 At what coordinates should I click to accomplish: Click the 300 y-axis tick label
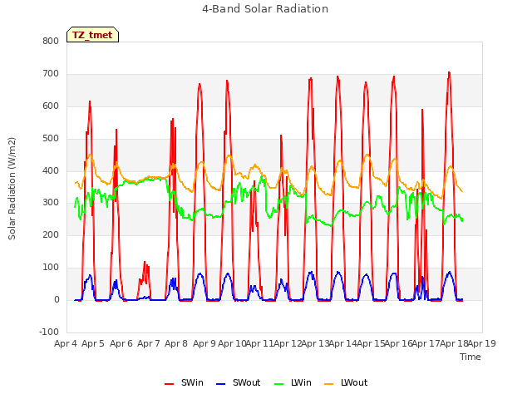point(51,203)
